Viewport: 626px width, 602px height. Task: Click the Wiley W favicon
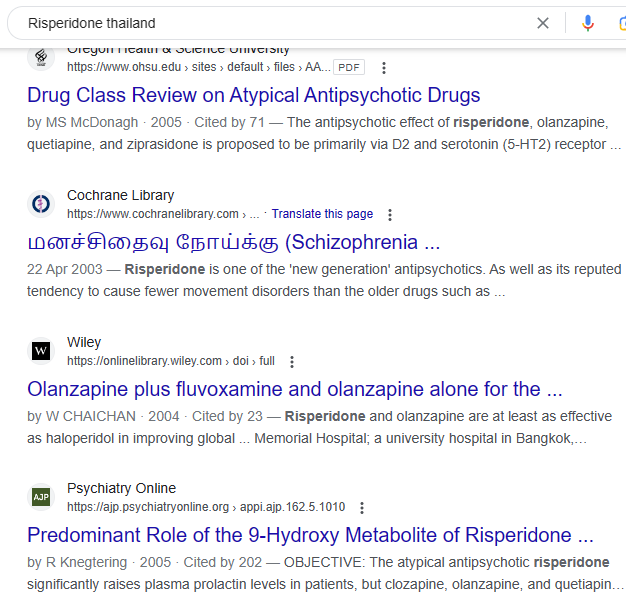pos(41,351)
